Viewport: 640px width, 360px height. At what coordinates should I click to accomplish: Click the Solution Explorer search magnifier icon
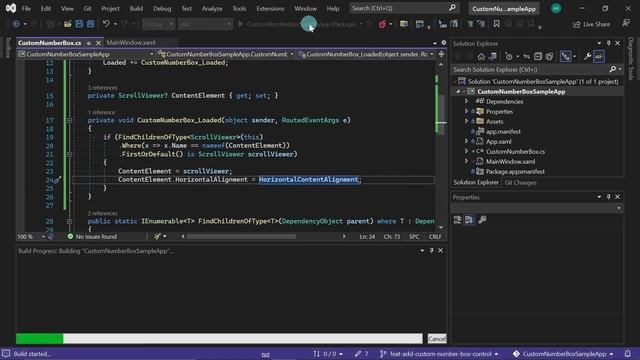(612, 69)
